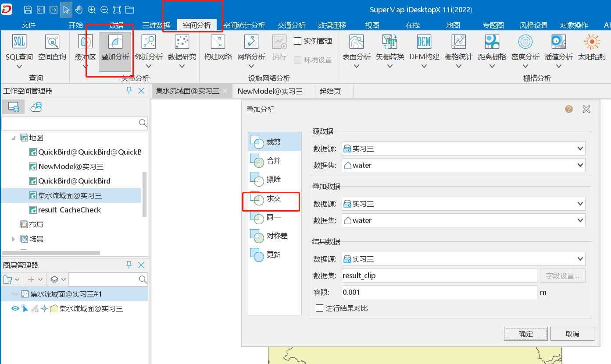The height and width of the screenshot is (364, 611).
Task: Hide visible layer 集水流域面@实习三 with eye icon
Action: click(15, 309)
